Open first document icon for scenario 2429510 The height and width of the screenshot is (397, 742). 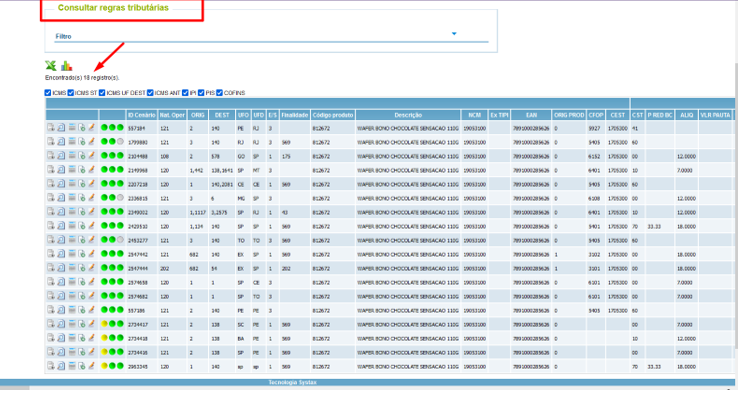[51, 226]
